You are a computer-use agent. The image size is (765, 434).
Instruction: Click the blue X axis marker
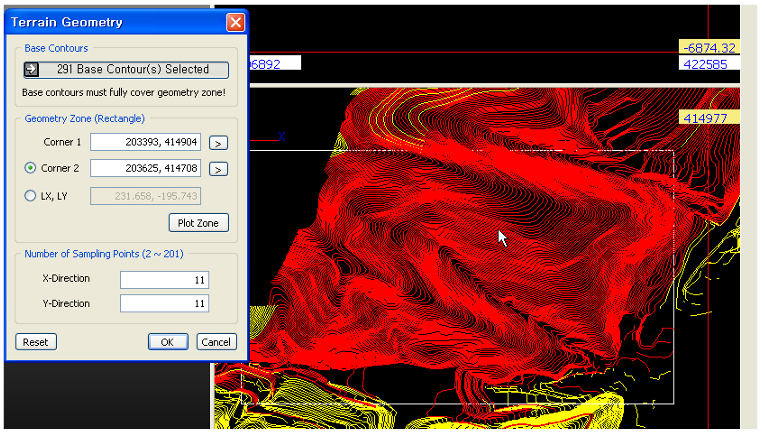[x=282, y=137]
